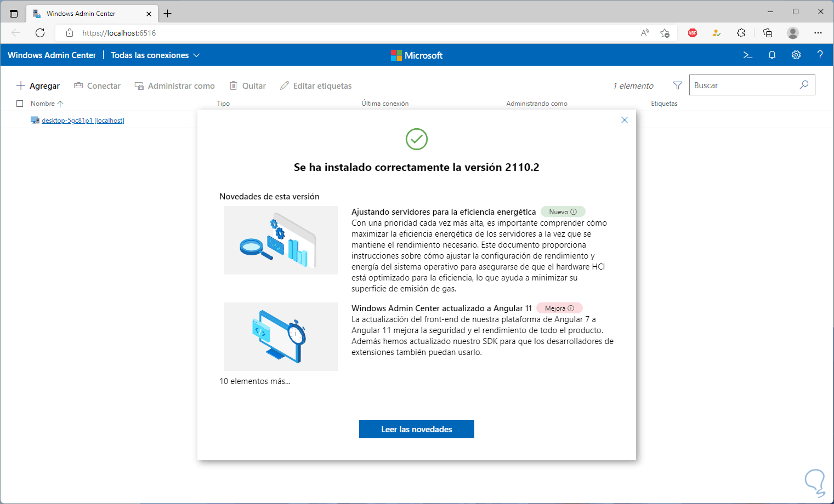Screen dimensions: 834x504
Task: Click the Última conexión column header
Action: click(385, 104)
